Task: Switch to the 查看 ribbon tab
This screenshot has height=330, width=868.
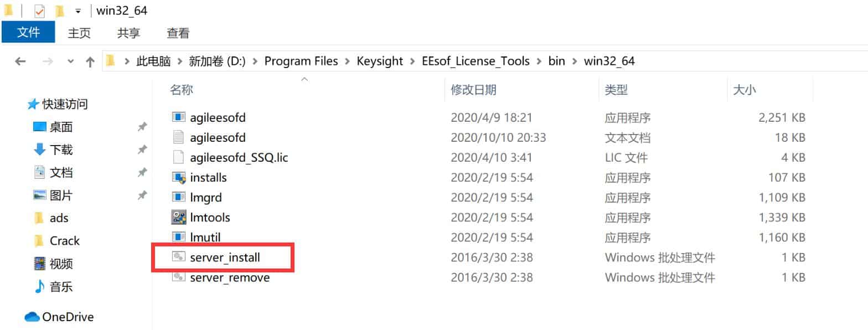Action: click(178, 33)
